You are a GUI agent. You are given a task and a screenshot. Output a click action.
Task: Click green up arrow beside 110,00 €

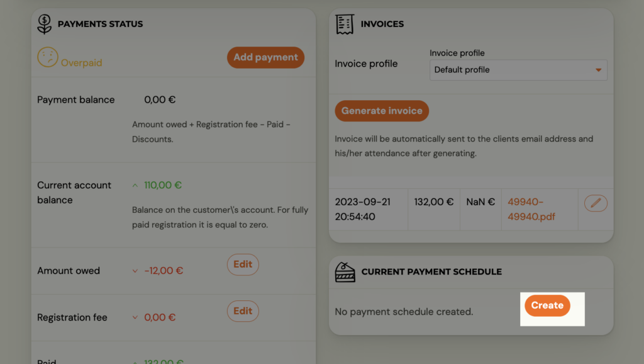[x=135, y=186]
